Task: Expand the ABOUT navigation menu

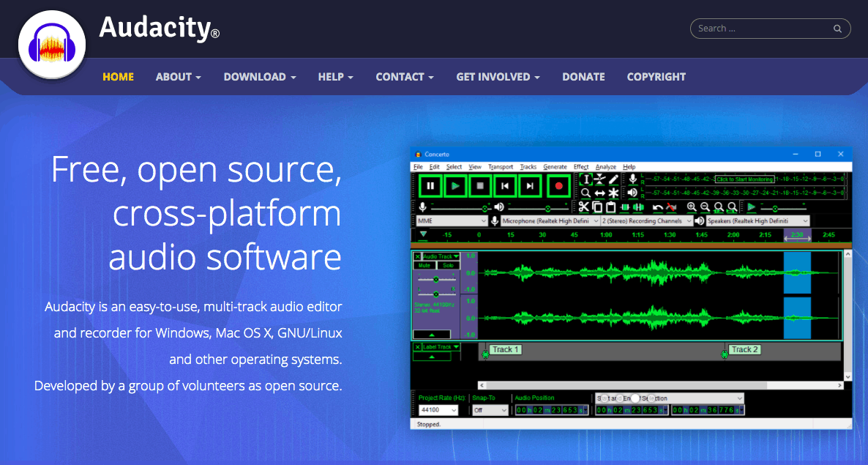Action: [x=179, y=77]
